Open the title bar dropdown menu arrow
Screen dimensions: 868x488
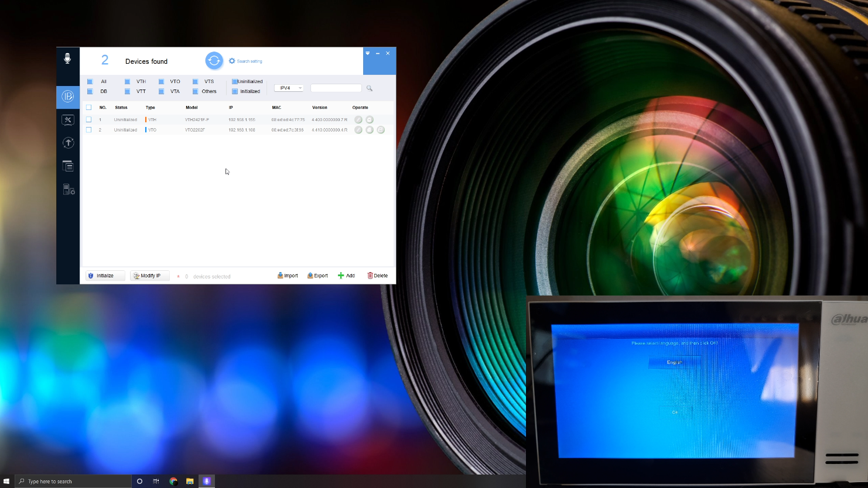[x=368, y=53]
